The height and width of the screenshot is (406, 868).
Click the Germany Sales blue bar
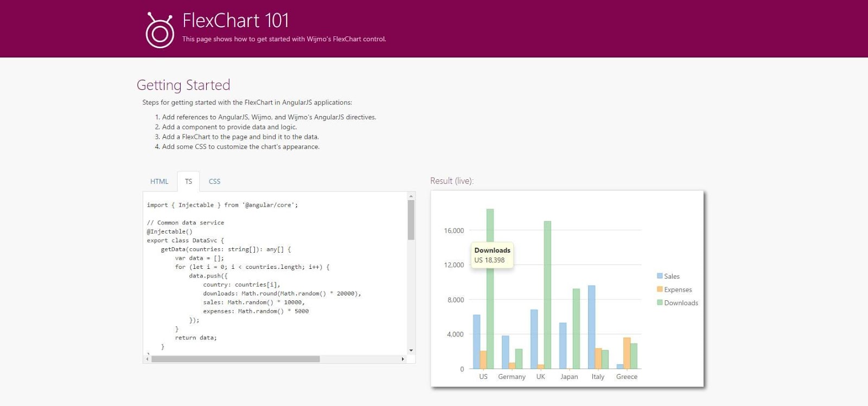point(505,352)
